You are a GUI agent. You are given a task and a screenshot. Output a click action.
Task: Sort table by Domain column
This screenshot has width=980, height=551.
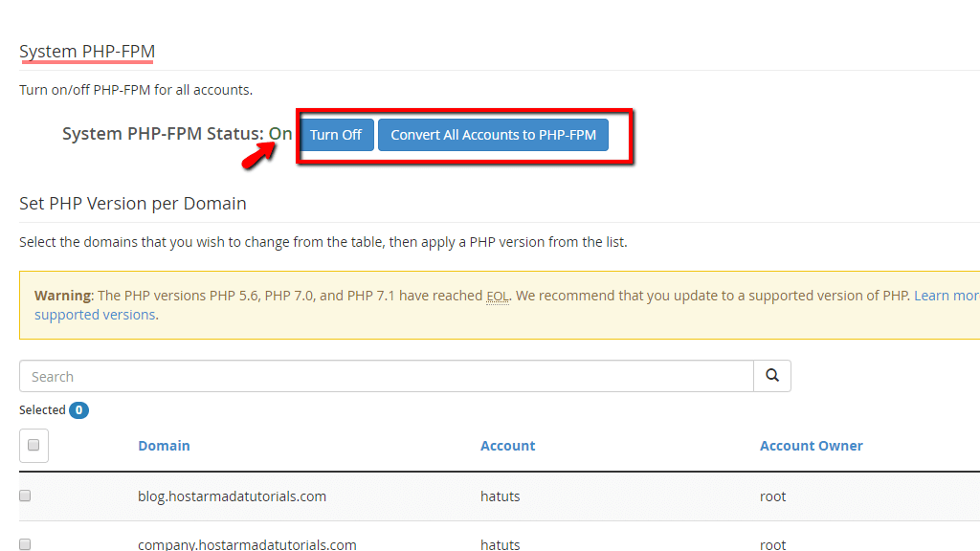(164, 446)
